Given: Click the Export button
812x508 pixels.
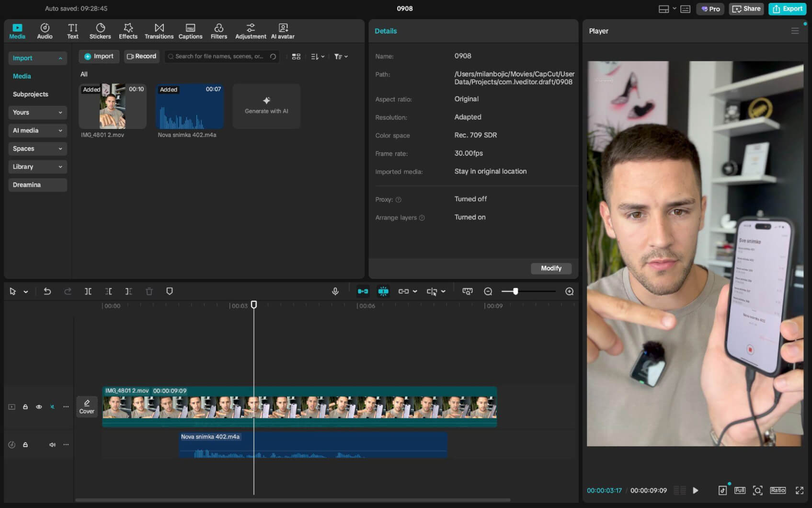Looking at the screenshot, I should (x=787, y=9).
